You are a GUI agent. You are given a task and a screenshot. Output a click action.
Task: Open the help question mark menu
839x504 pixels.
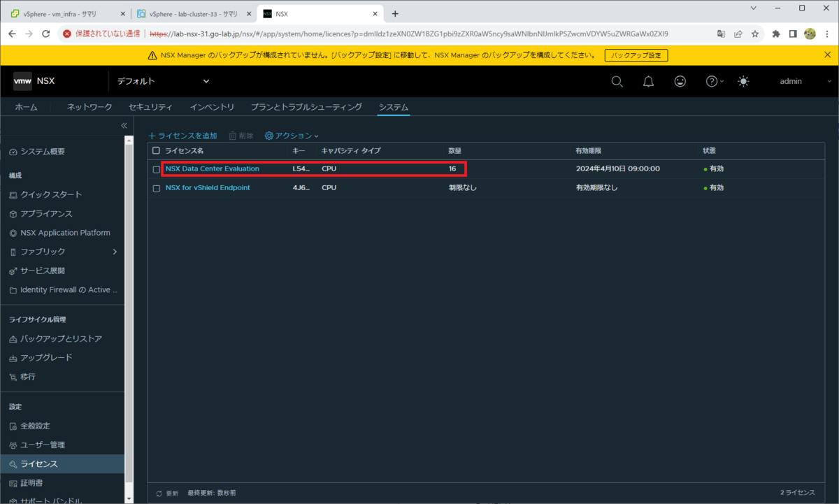tap(715, 82)
